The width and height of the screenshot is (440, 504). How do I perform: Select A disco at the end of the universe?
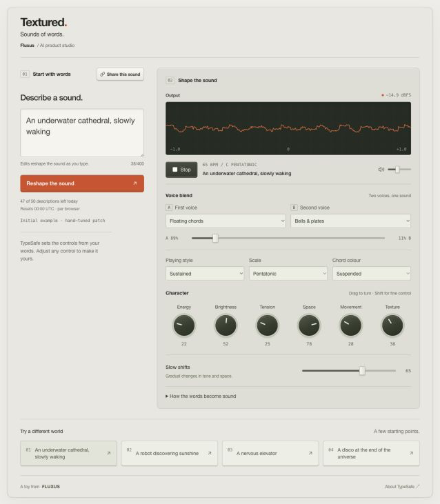[371, 453]
